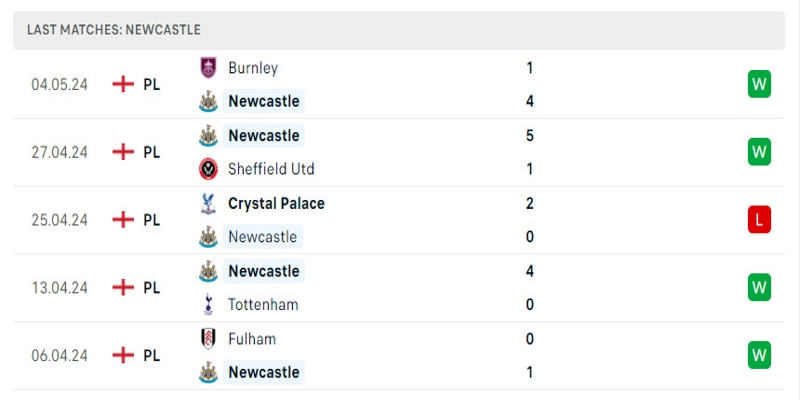The height and width of the screenshot is (400, 800).
Task: Click the W badge for Burnley match
Action: (759, 84)
